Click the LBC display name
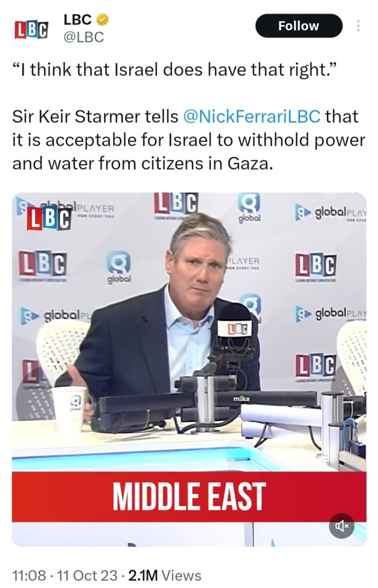This screenshot has height=588, width=378. pyautogui.click(x=78, y=19)
